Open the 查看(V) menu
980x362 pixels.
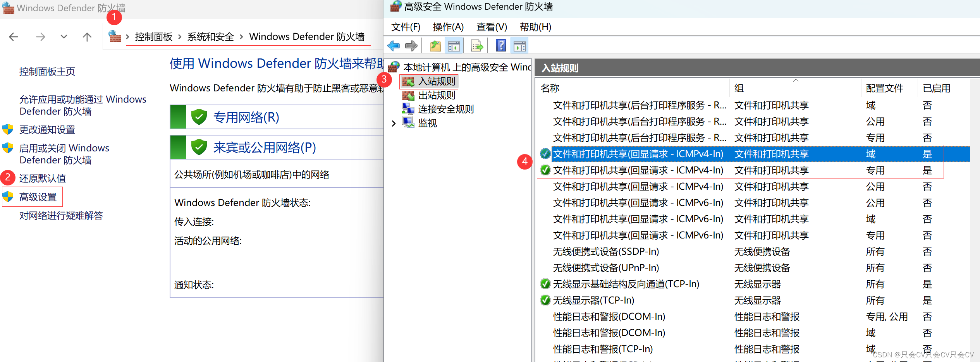(x=492, y=27)
